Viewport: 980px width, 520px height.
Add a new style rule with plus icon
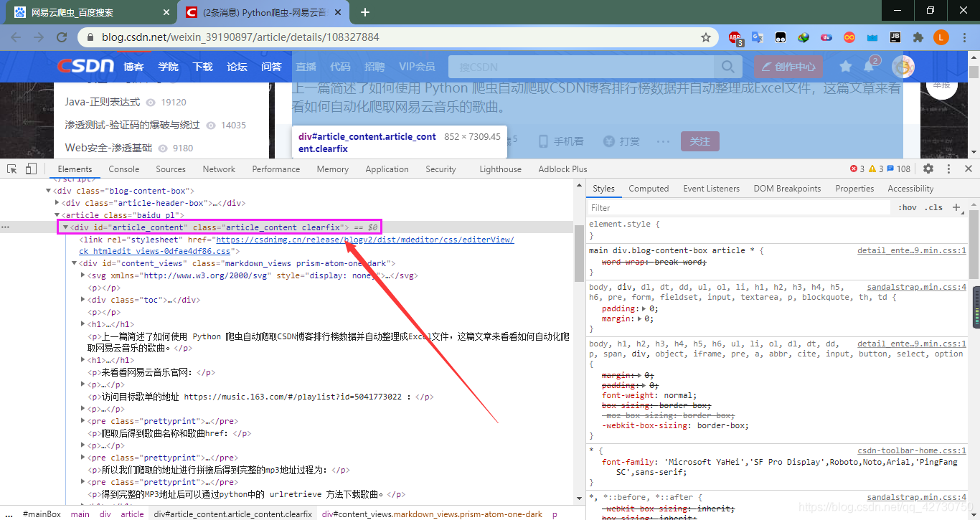[956, 207]
